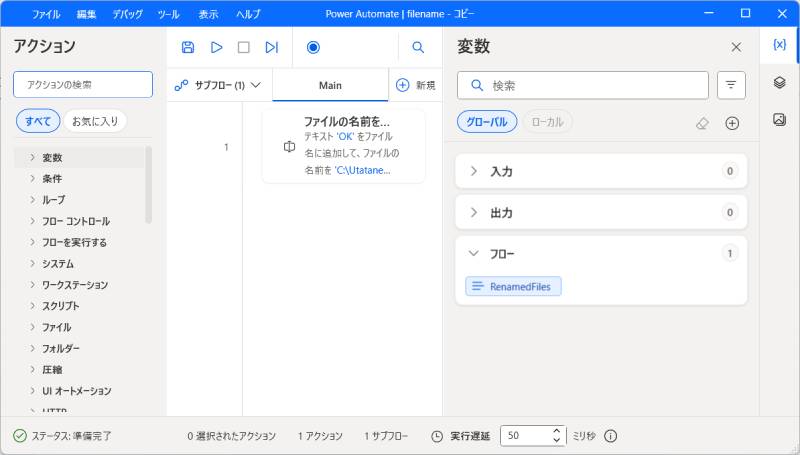Open the ヘルプ menu
This screenshot has height=455, width=800.
248,14
